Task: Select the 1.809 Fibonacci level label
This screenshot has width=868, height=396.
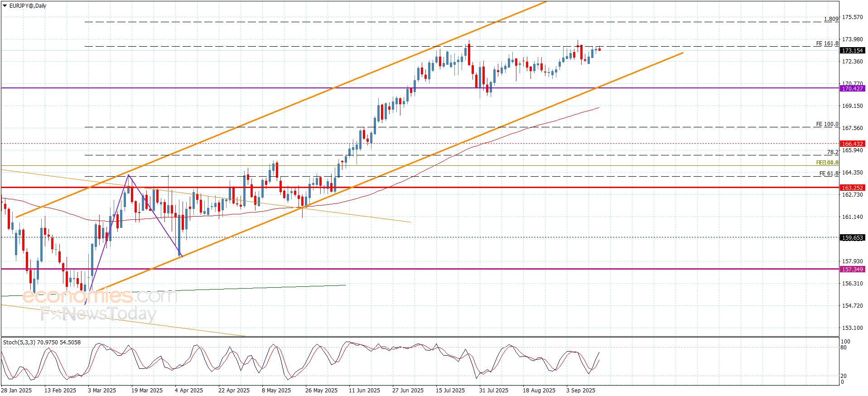Action: [831, 19]
